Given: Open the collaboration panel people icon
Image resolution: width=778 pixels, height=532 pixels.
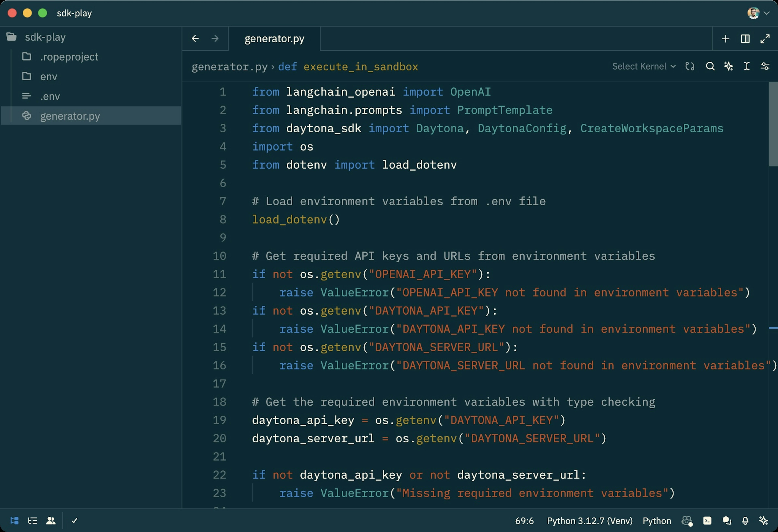Looking at the screenshot, I should point(51,521).
